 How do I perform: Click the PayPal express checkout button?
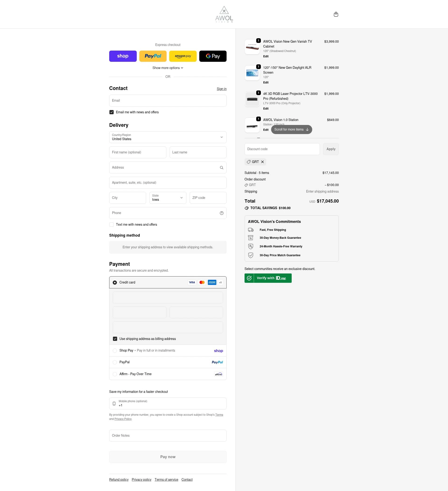pos(153,56)
